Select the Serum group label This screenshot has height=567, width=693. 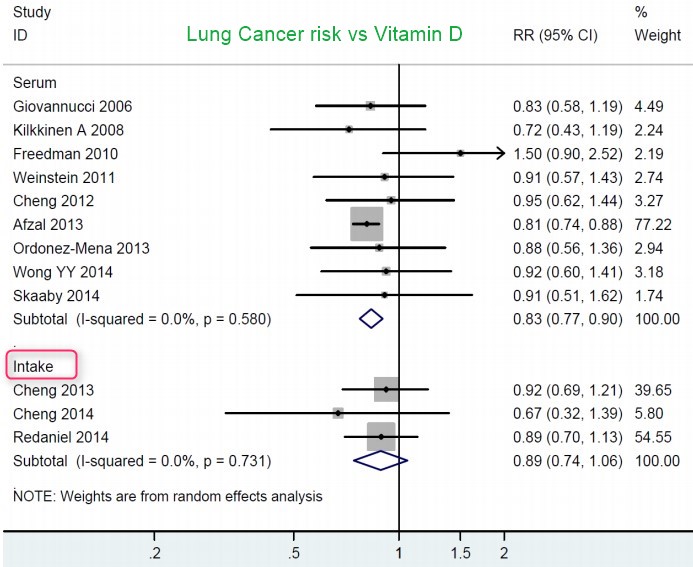click(33, 83)
